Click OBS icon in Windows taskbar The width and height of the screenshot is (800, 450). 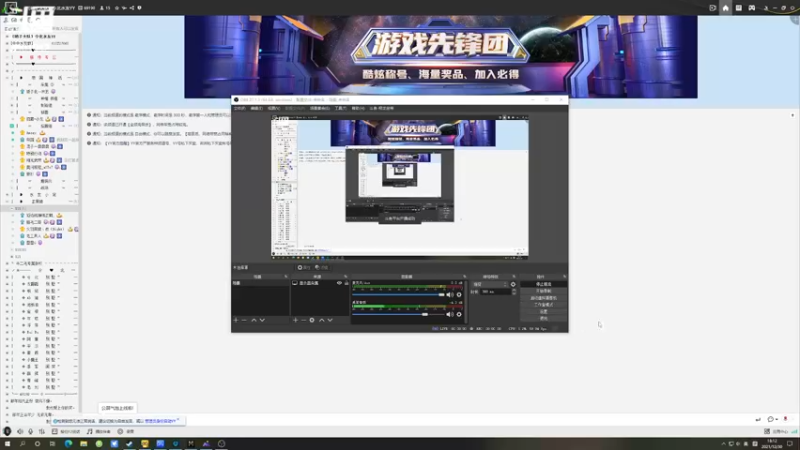coord(221,444)
